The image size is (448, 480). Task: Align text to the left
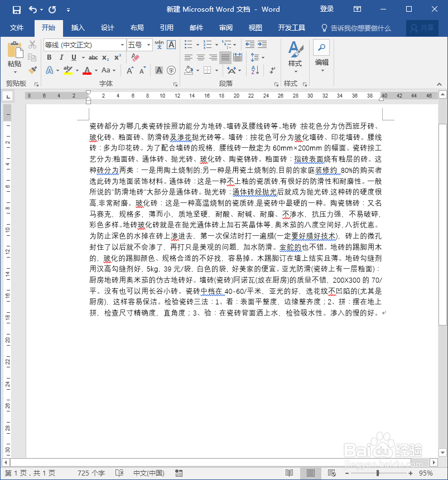[189, 57]
